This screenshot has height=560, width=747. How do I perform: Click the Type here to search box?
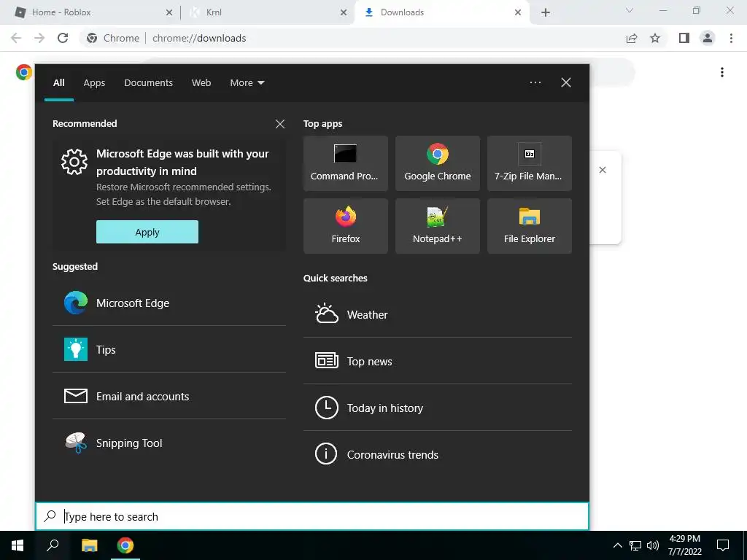312,516
